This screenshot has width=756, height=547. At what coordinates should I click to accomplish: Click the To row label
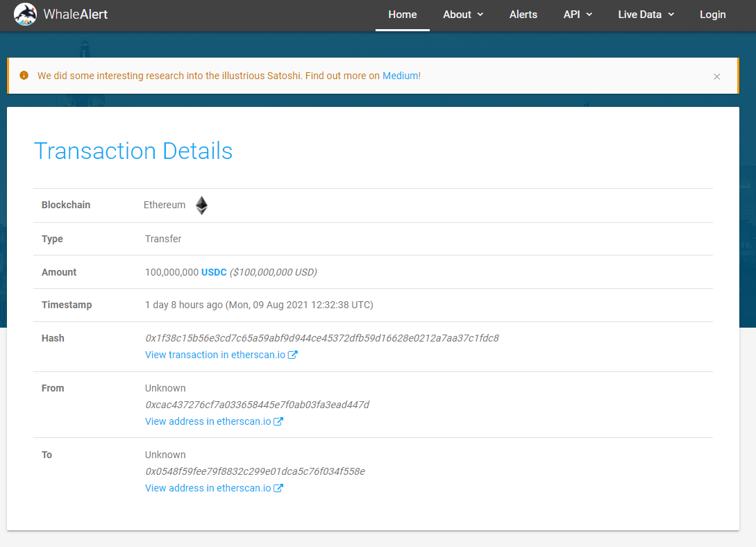(47, 455)
